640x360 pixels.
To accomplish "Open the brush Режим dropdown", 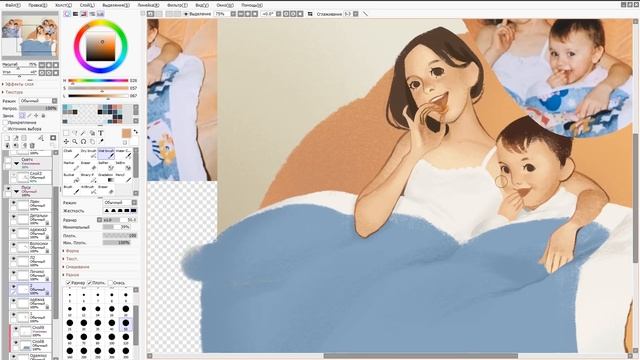I will point(120,202).
